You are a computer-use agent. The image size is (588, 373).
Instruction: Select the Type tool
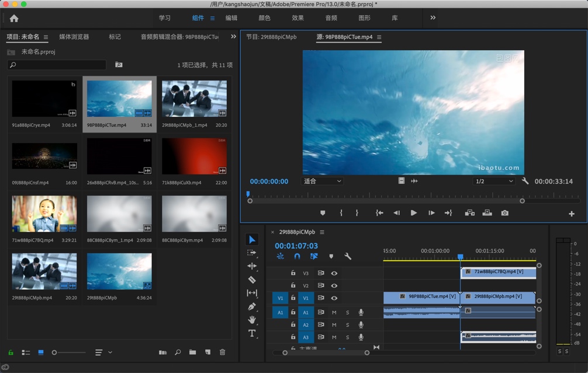point(253,334)
